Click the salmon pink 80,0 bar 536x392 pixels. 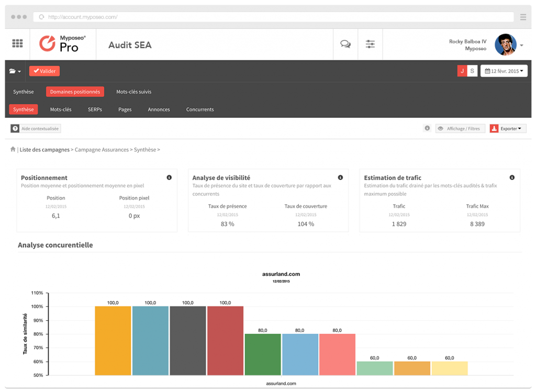coord(338,354)
